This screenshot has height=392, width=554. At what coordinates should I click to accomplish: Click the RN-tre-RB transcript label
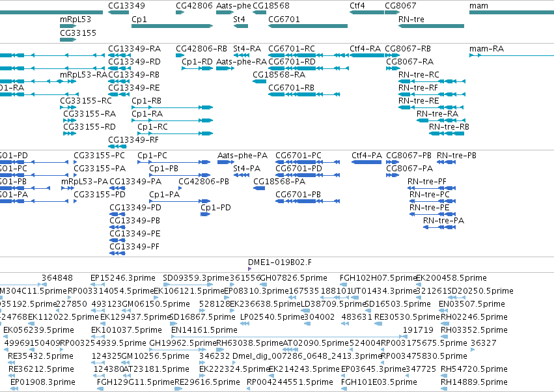449,126
